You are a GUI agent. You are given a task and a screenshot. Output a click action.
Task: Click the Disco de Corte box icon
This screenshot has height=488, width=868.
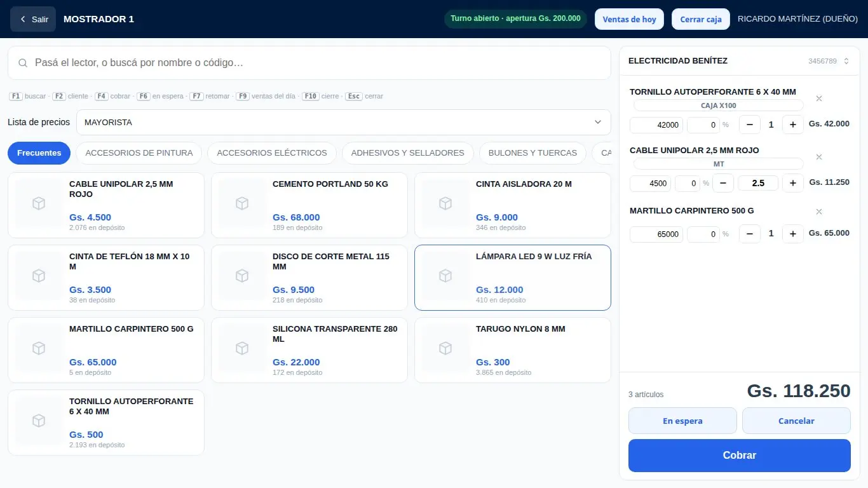click(x=242, y=276)
